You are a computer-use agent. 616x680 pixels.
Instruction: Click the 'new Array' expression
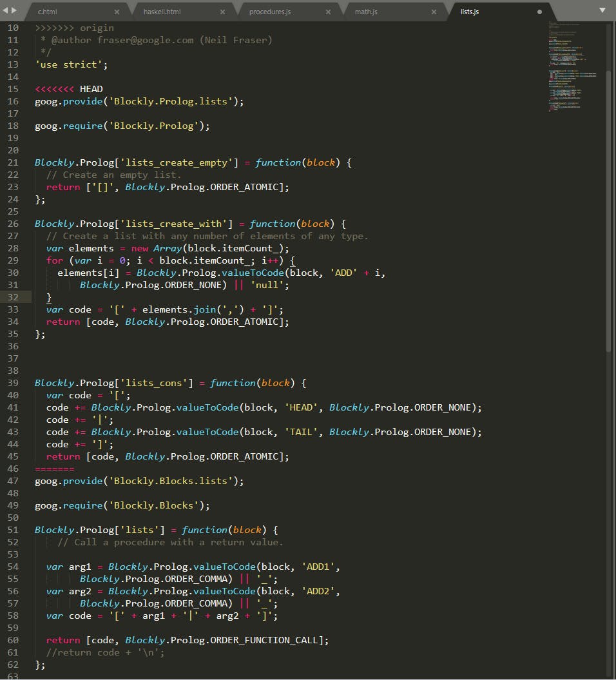point(157,249)
